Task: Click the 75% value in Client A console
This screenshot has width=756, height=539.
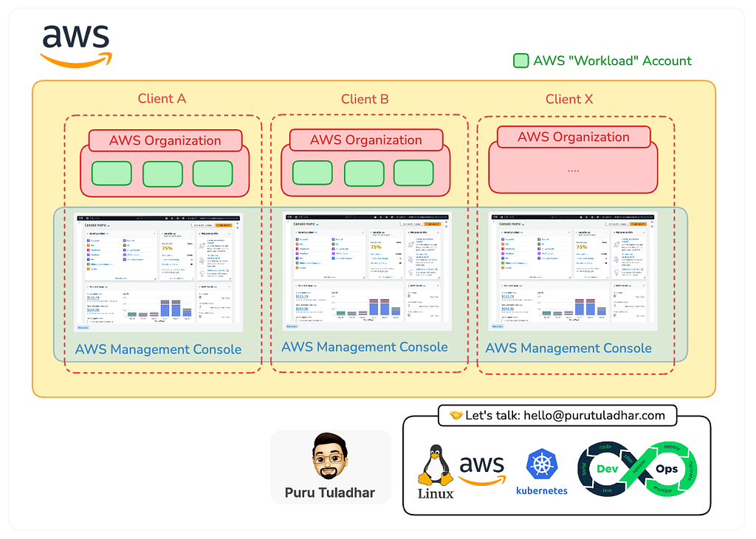Action: click(x=167, y=249)
